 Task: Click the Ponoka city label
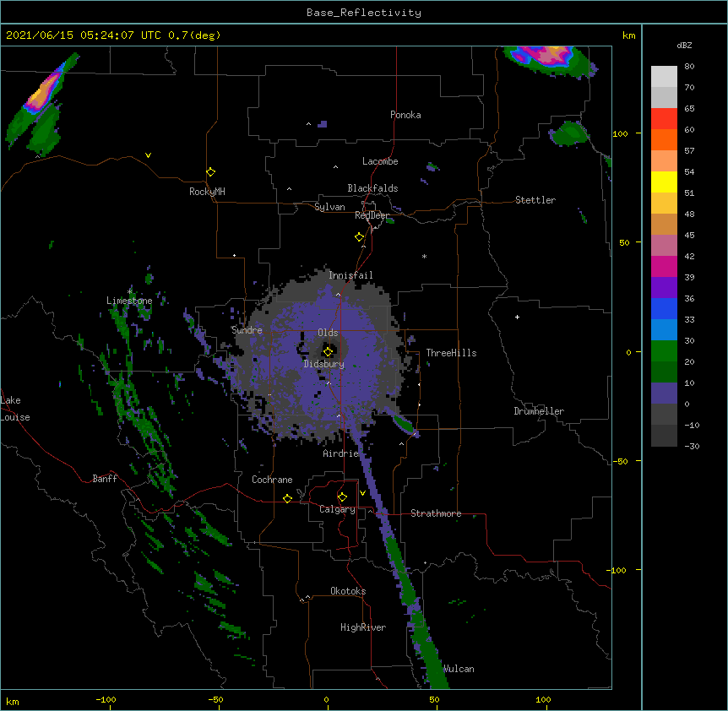[405, 115]
